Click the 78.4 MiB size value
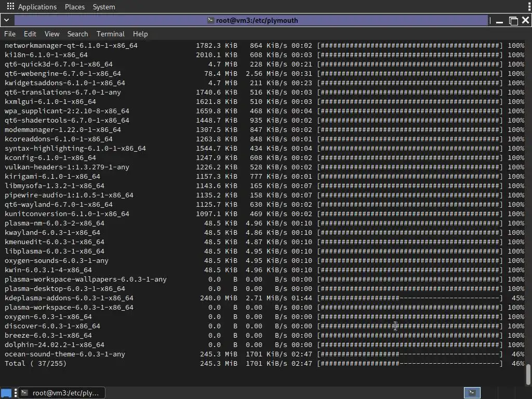This screenshot has height=399, width=532. [220, 74]
